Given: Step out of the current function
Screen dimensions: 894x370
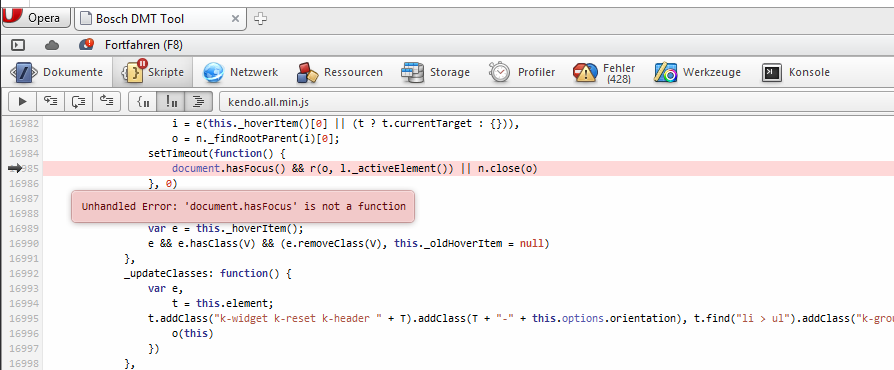Looking at the screenshot, I should click(107, 102).
